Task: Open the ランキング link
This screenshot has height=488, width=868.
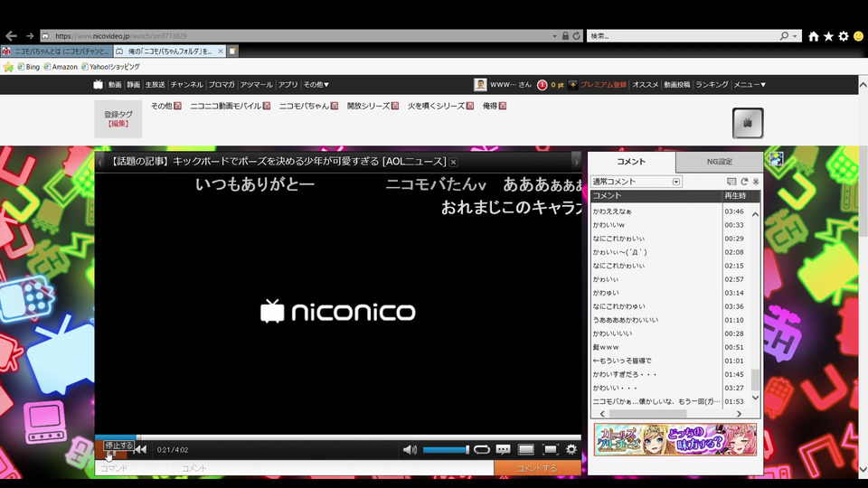Action: 712,85
